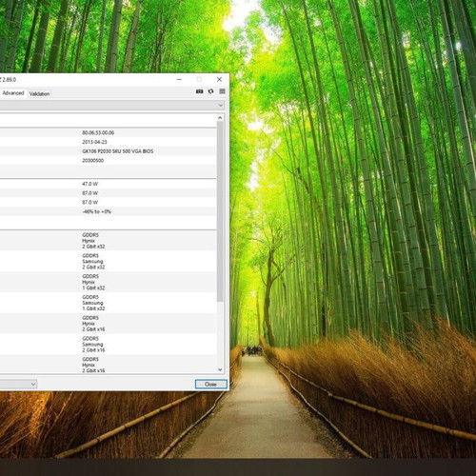
Task: Click the scrollbar down arrow
Action: tap(220, 369)
